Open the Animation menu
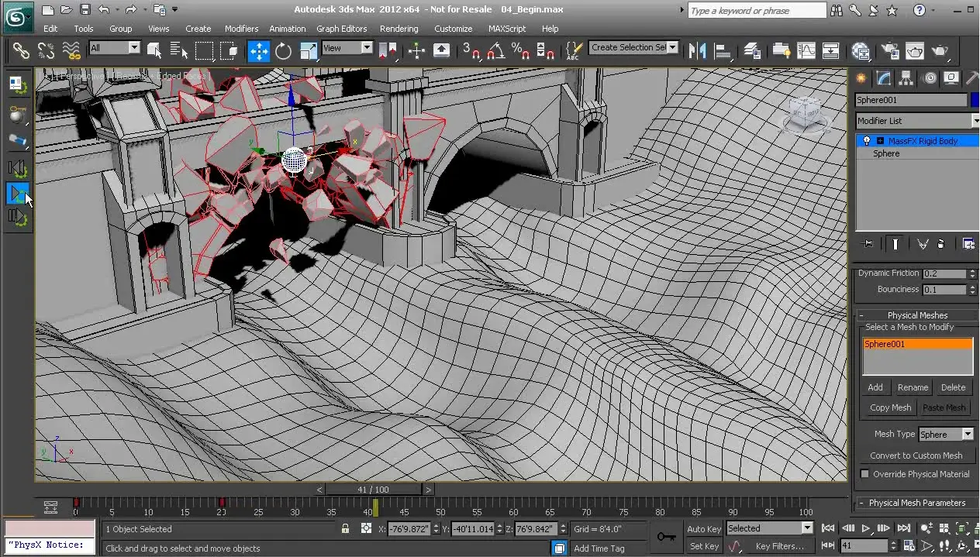Viewport: 980px width, 557px height. 287,29
